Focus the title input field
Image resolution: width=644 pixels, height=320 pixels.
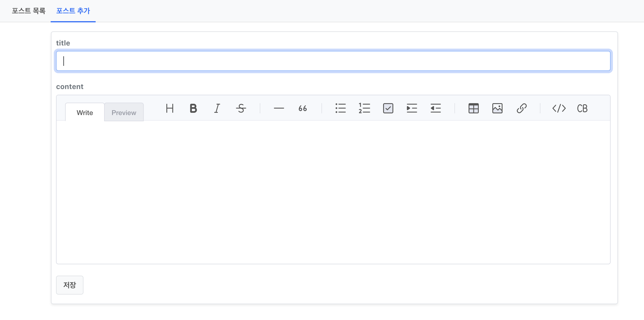pyautogui.click(x=333, y=61)
